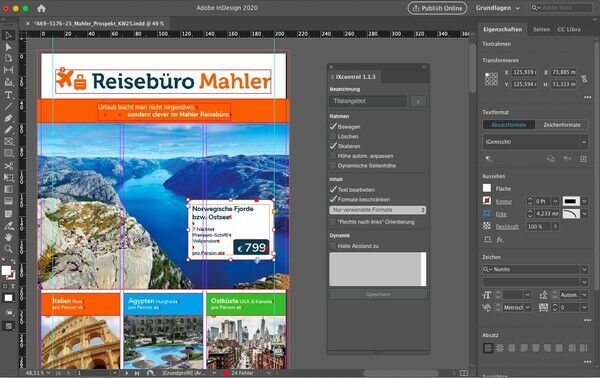Viewport: 600px width, 378px height.
Task: Open the Kontur stroke link
Action: (504, 201)
